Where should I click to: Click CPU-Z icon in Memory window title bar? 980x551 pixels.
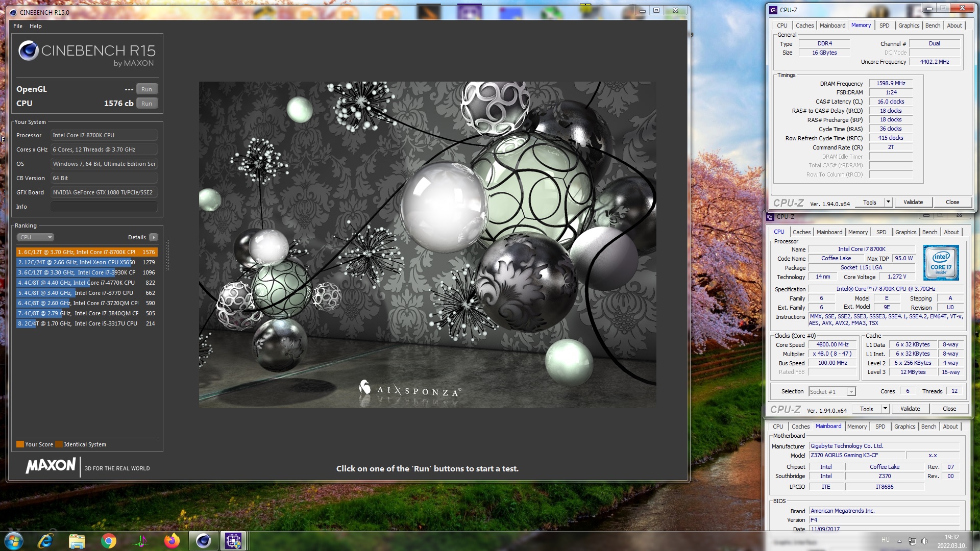pyautogui.click(x=773, y=10)
